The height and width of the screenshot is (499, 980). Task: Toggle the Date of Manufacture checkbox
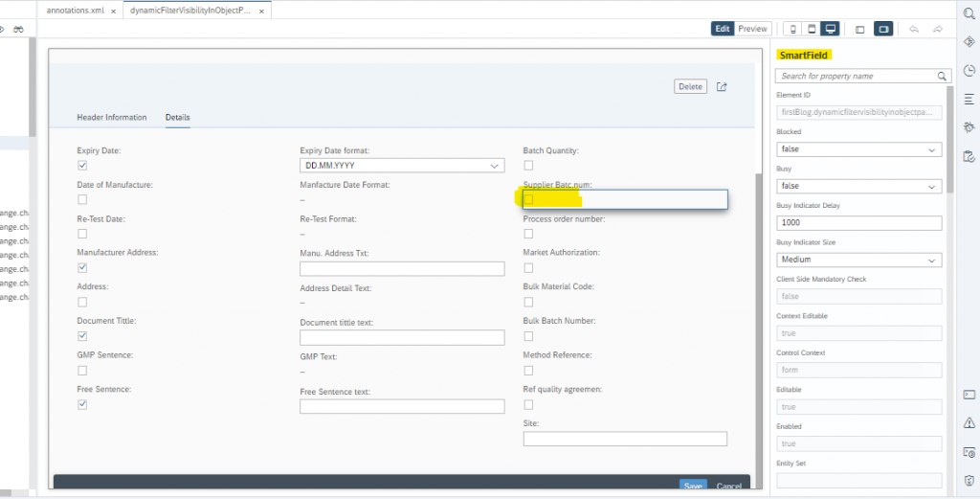click(x=82, y=199)
